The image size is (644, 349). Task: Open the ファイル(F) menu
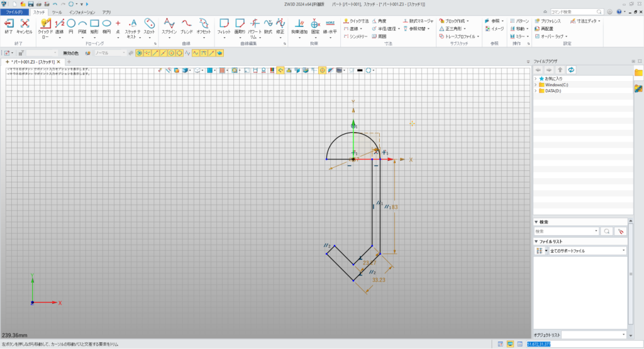(x=14, y=12)
